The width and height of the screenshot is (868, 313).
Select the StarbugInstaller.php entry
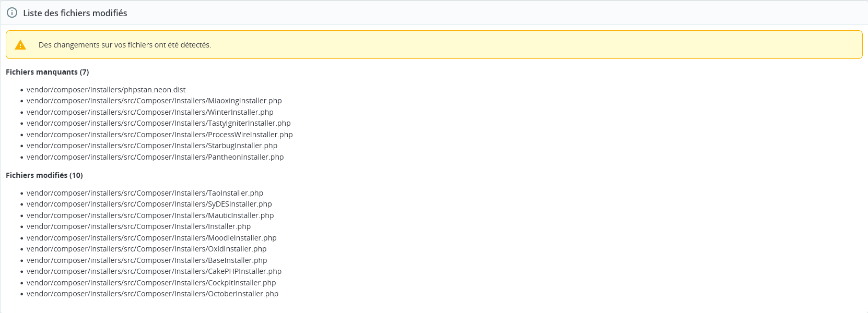152,146
